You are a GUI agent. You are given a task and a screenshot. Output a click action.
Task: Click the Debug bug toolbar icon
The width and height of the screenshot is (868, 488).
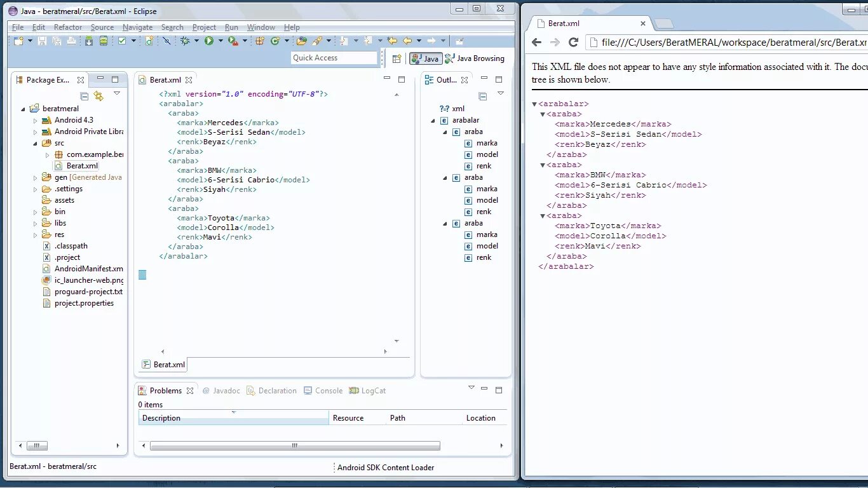[185, 41]
